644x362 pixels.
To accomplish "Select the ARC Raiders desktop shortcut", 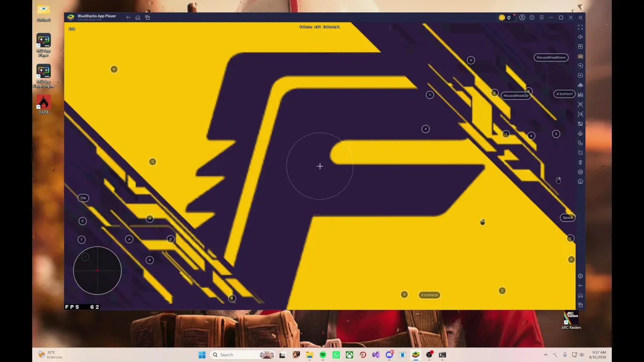I will (571, 321).
